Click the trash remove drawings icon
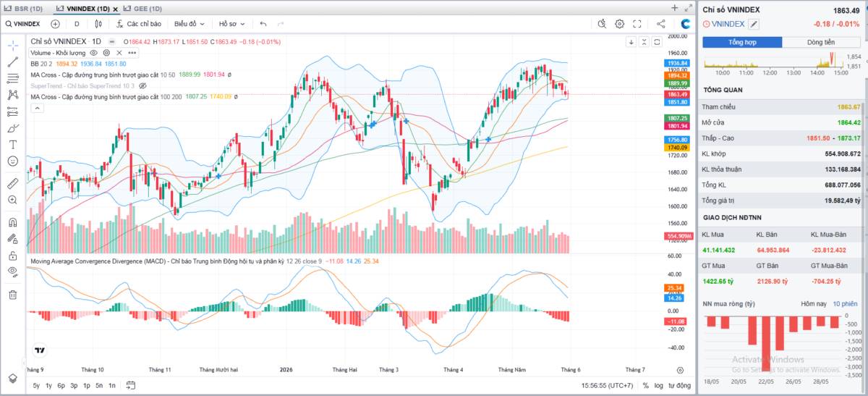 click(x=12, y=295)
